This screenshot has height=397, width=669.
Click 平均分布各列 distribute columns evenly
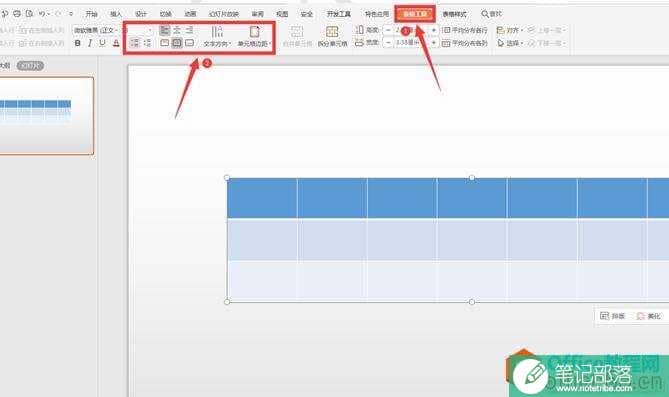pos(465,43)
